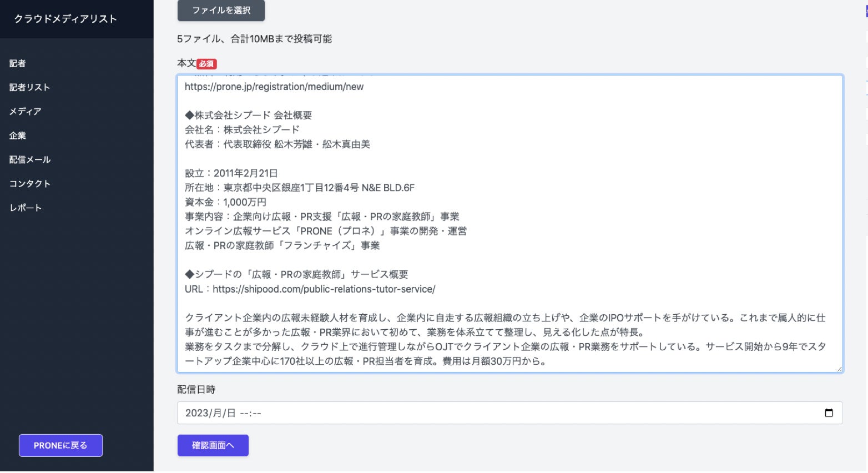View the レポート section
The height and width of the screenshot is (473, 868).
click(x=26, y=208)
